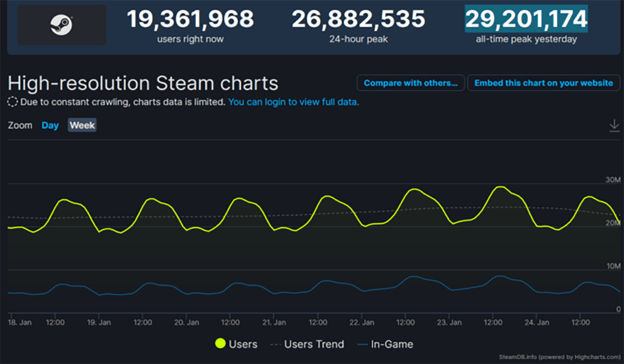Set chart zoom to Week
The height and width of the screenshot is (364, 624).
pos(82,125)
